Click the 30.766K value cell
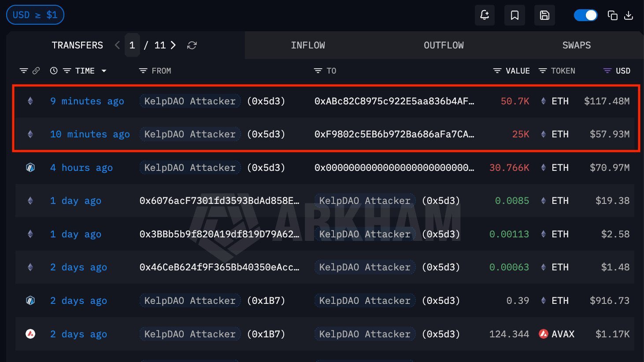The height and width of the screenshot is (362, 644). point(509,168)
